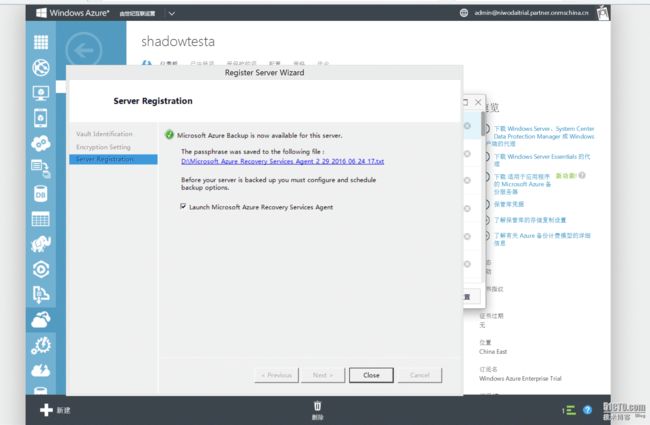Open Recovery Services cloud icon in sidebar

(x=41, y=320)
